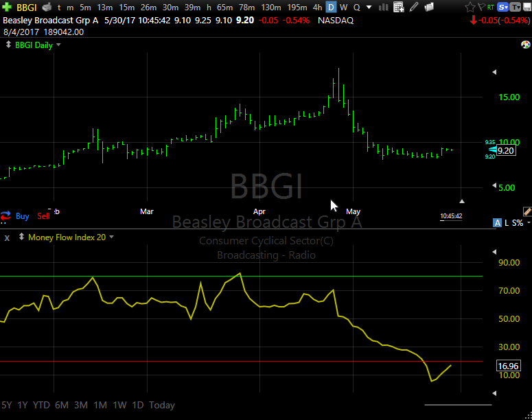Click the up-down arrows beside Money Flow Index
The height and width of the screenshot is (420, 532).
tap(21, 237)
